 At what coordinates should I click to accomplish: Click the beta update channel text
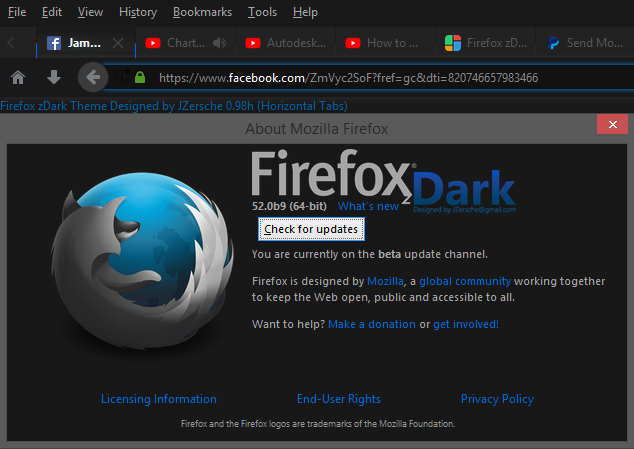(370, 254)
